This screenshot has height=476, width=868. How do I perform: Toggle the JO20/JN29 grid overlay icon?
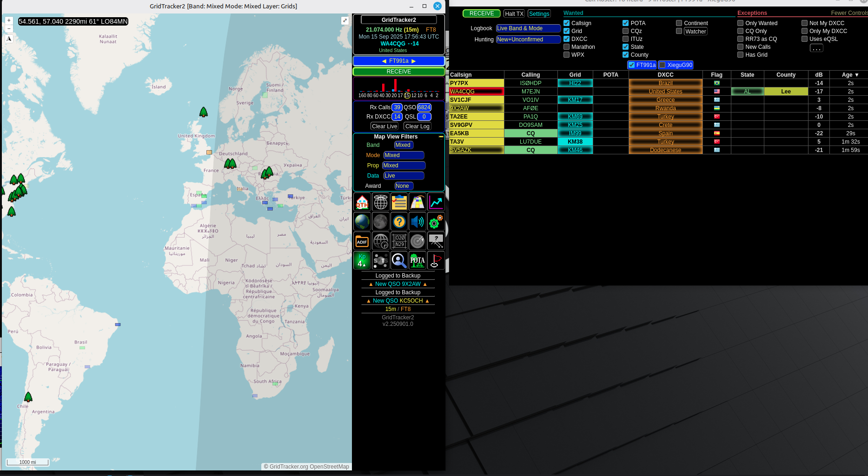pos(399,241)
